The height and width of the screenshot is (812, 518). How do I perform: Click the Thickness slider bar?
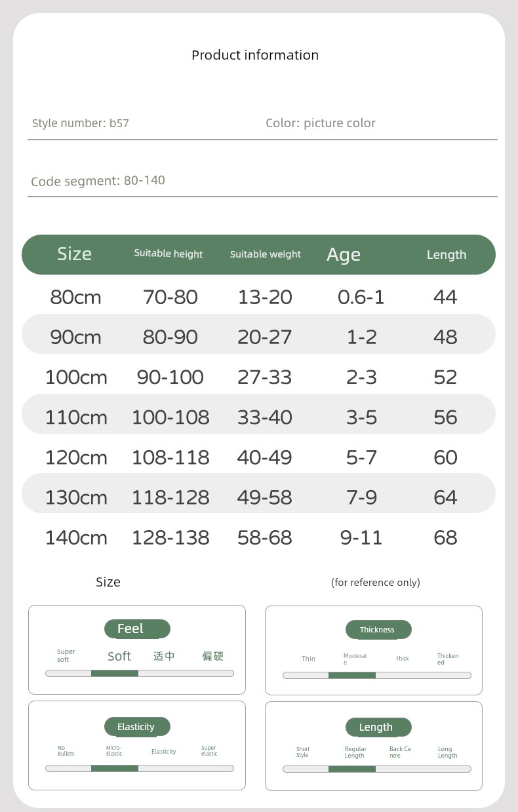coord(377,675)
